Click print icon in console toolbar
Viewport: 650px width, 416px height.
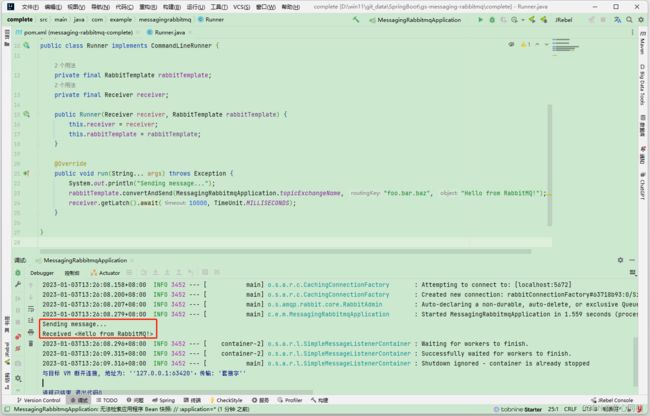coord(31,332)
